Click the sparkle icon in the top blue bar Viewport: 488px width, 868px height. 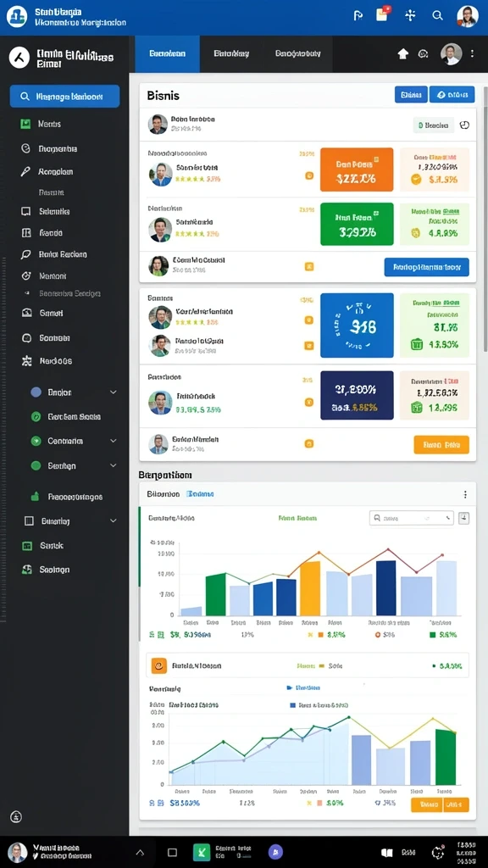pos(410,15)
